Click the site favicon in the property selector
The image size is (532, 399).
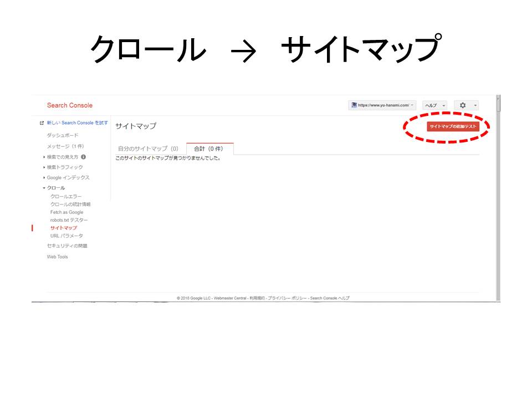click(x=355, y=105)
